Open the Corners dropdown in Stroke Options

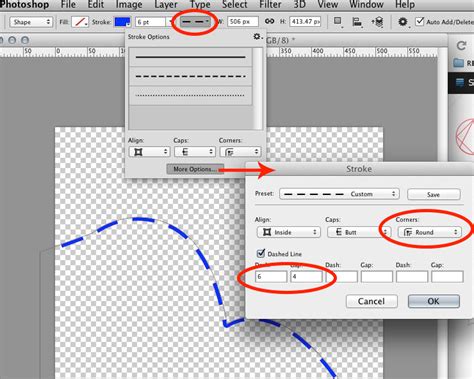240,152
